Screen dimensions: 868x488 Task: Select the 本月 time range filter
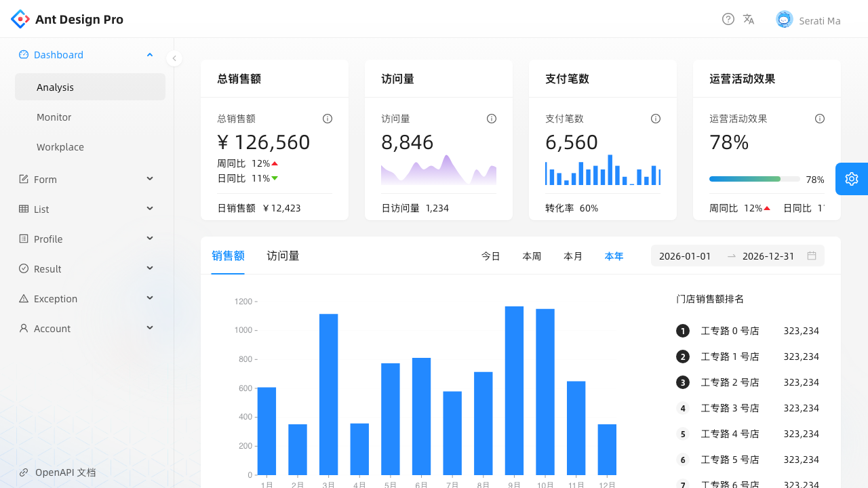click(573, 256)
